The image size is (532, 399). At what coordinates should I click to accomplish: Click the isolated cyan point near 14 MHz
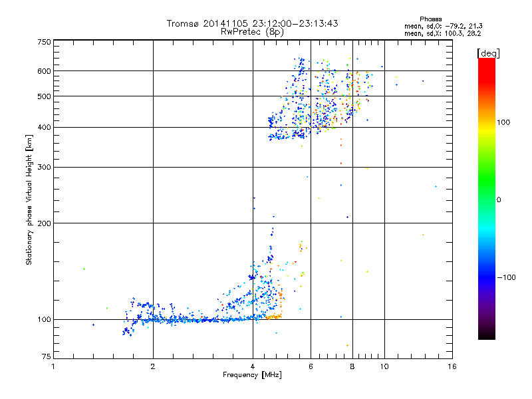[436, 187]
